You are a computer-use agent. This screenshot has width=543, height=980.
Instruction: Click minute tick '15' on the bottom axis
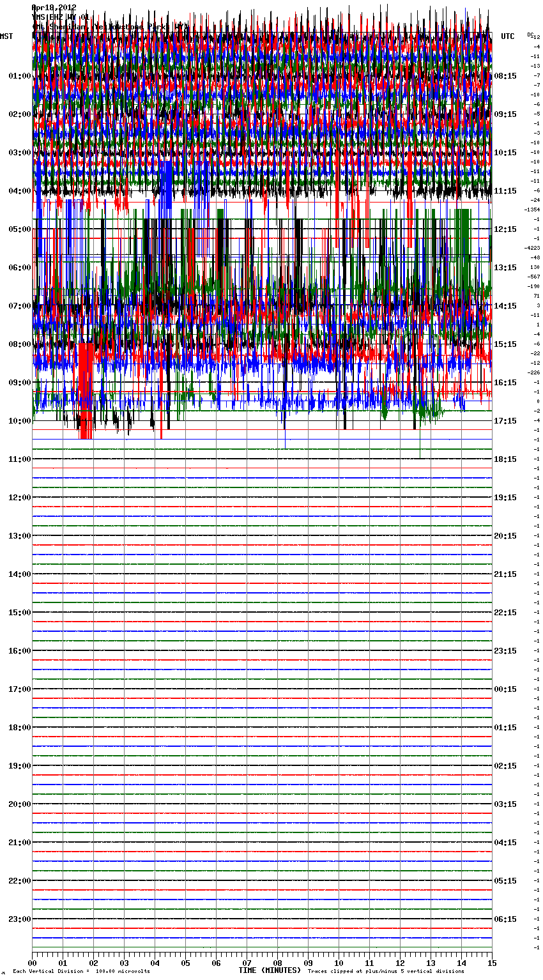point(492,963)
